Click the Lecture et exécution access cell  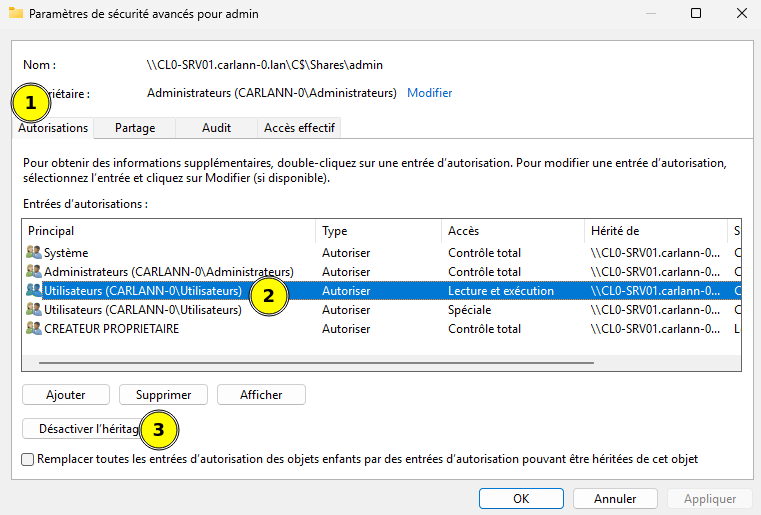[x=501, y=290]
